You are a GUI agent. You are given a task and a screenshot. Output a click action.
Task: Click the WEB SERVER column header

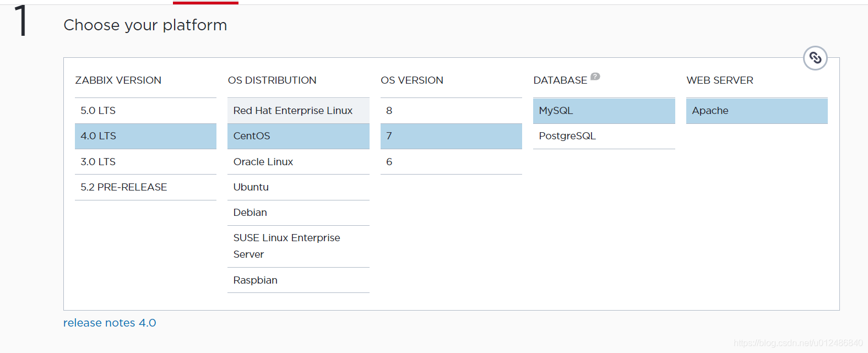(720, 80)
